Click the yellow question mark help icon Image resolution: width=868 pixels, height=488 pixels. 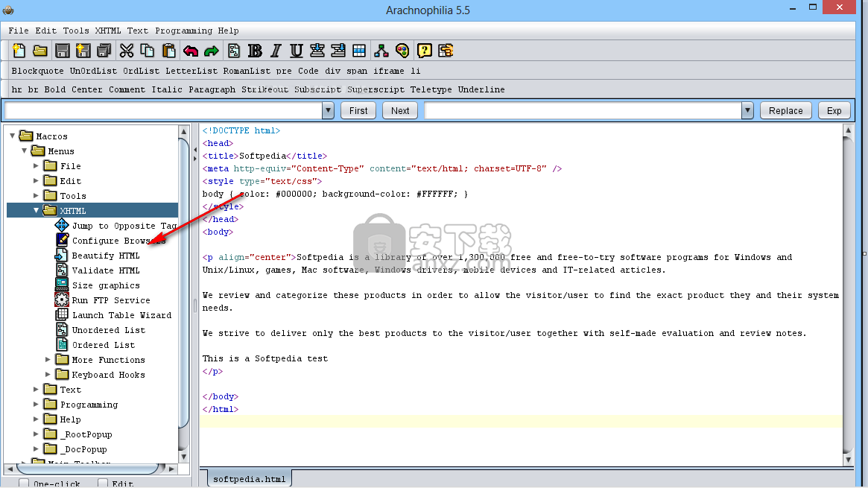click(x=425, y=51)
